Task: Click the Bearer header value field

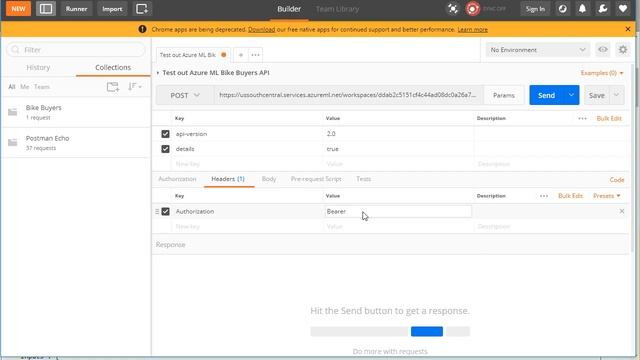Action: (398, 211)
